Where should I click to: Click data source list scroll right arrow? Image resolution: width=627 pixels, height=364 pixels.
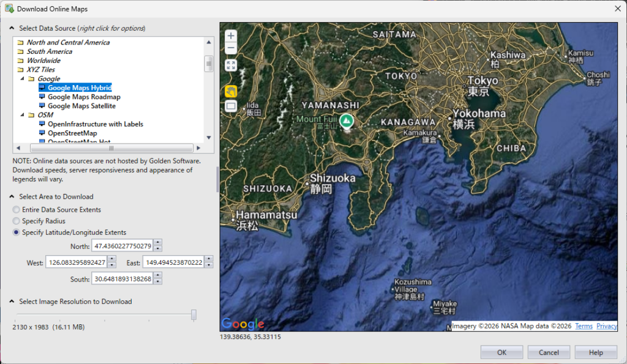(198, 148)
